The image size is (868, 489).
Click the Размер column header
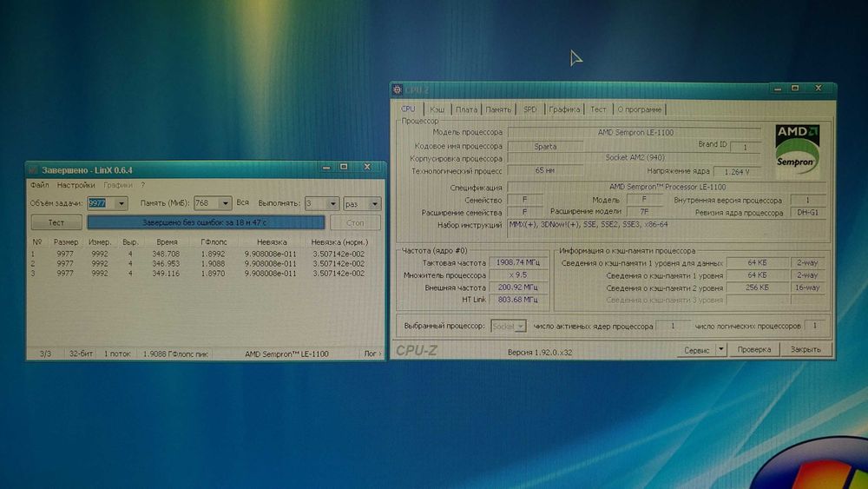(x=66, y=242)
